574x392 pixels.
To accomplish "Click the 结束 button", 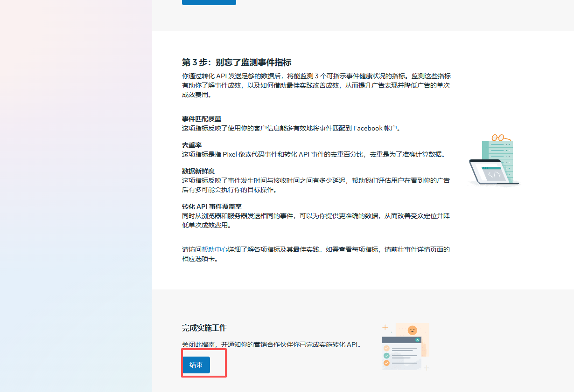I will 196,365.
